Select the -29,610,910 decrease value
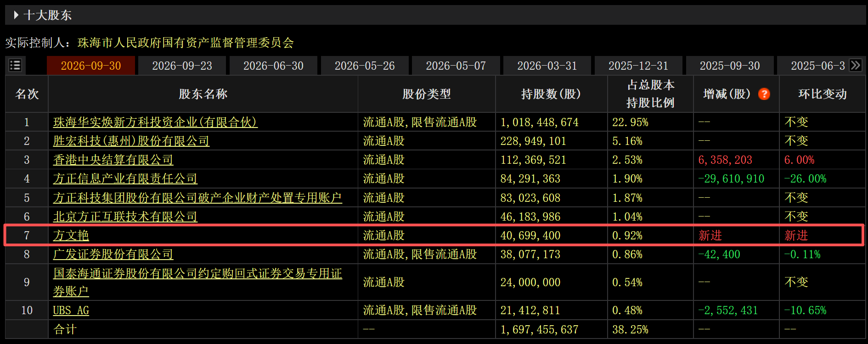868x344 pixels. pyautogui.click(x=731, y=179)
